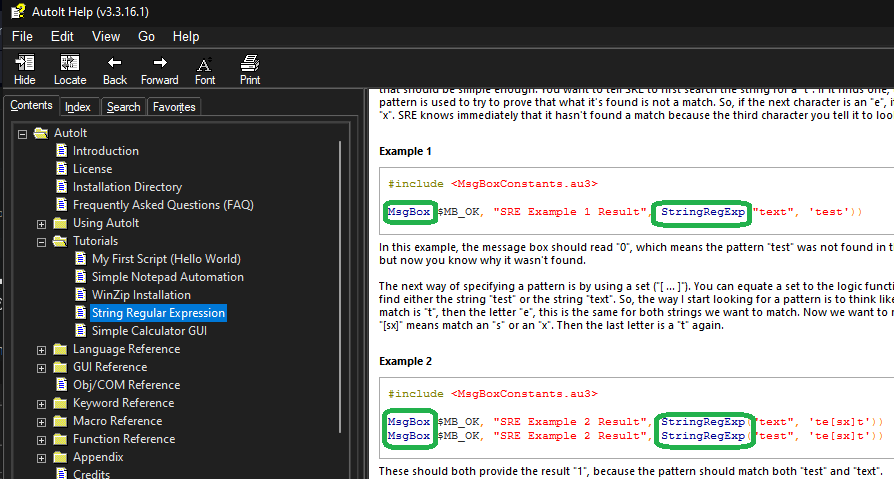Viewport: 894px width, 479px height.
Task: Click the Appendix folder icon
Action: click(x=60, y=457)
